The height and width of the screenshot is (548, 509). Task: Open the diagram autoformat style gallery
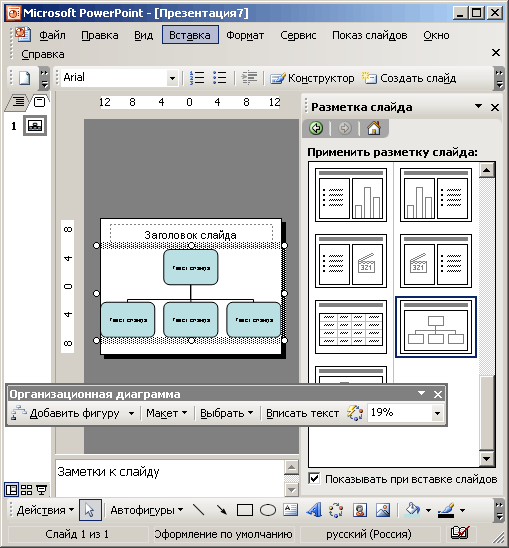point(354,413)
